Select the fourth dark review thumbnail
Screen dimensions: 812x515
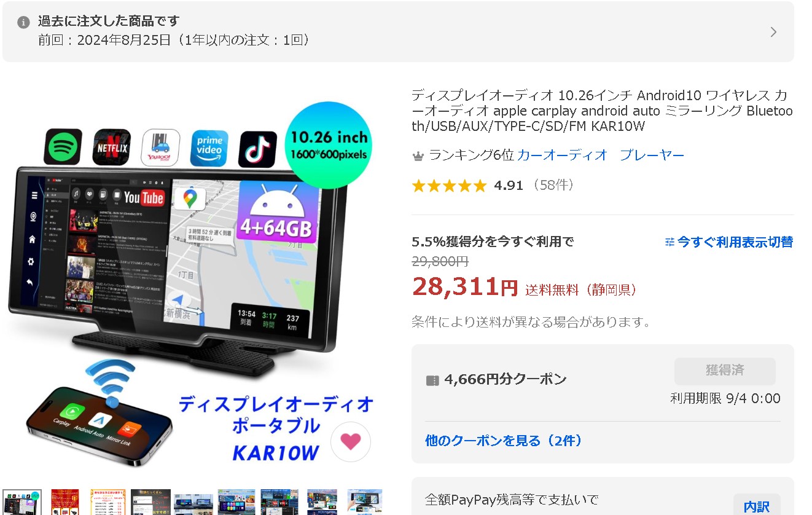click(x=150, y=502)
